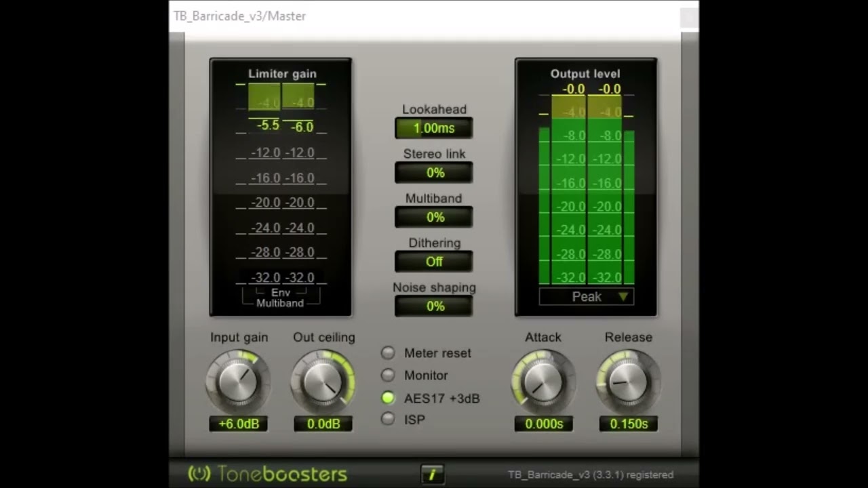Toggle the Meter reset button

tap(388, 353)
